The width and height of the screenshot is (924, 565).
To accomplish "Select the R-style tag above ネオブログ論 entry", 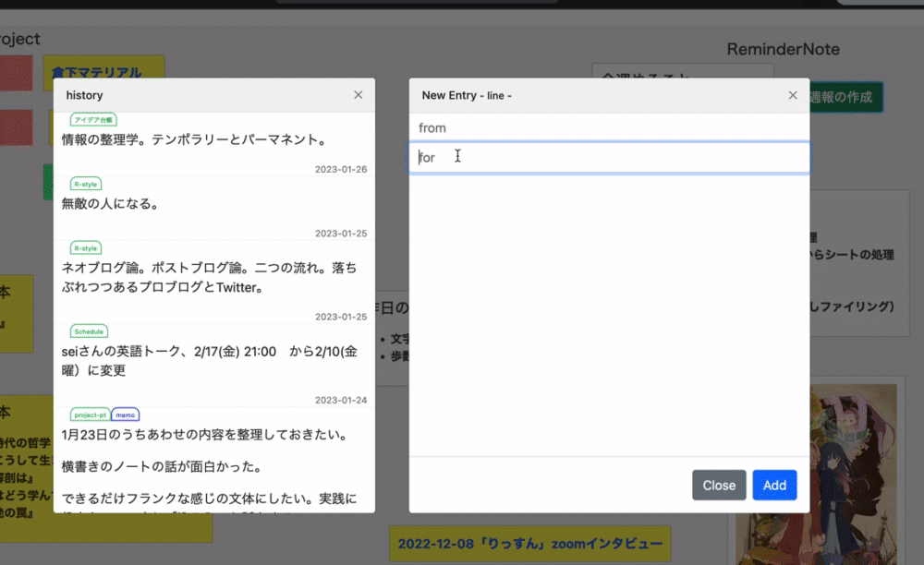I will click(86, 248).
